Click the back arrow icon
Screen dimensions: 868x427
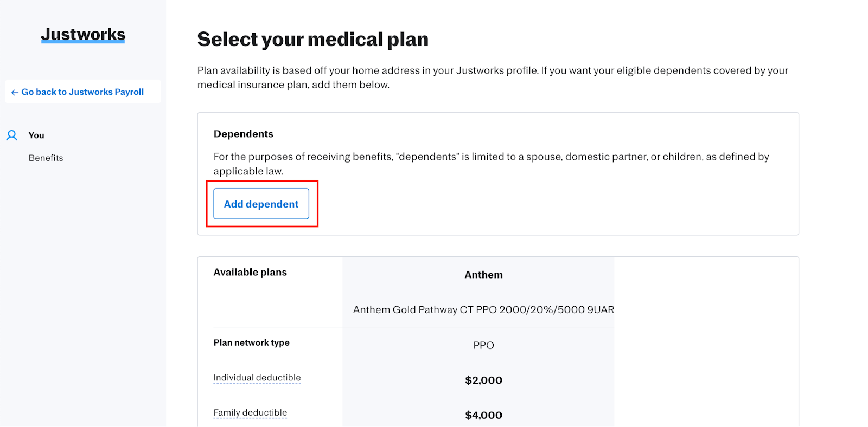tap(15, 93)
